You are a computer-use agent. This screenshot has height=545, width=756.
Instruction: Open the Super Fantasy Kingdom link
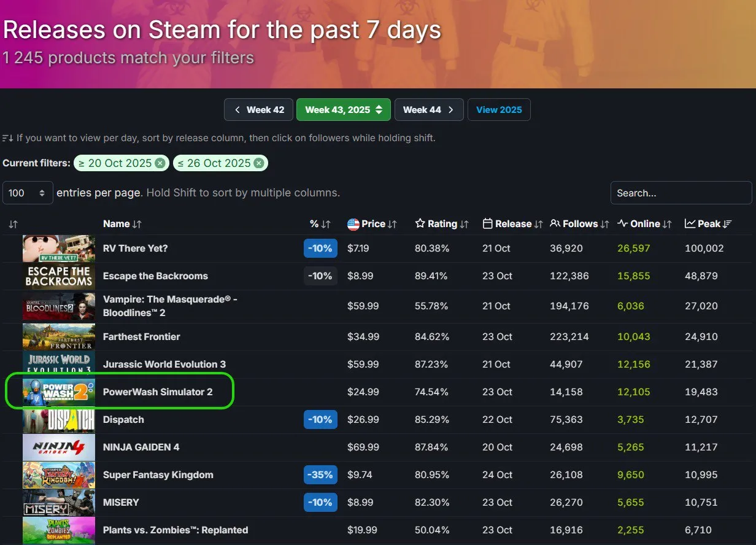tap(158, 475)
